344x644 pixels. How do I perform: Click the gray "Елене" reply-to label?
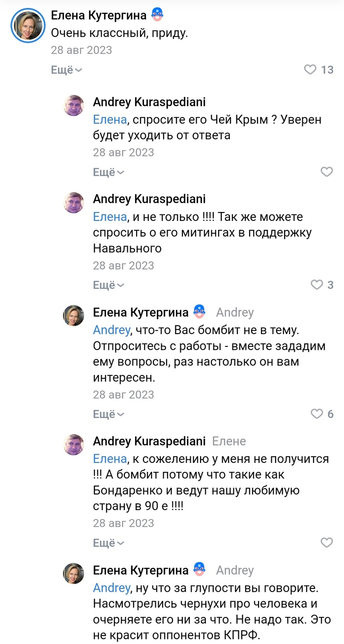229,441
